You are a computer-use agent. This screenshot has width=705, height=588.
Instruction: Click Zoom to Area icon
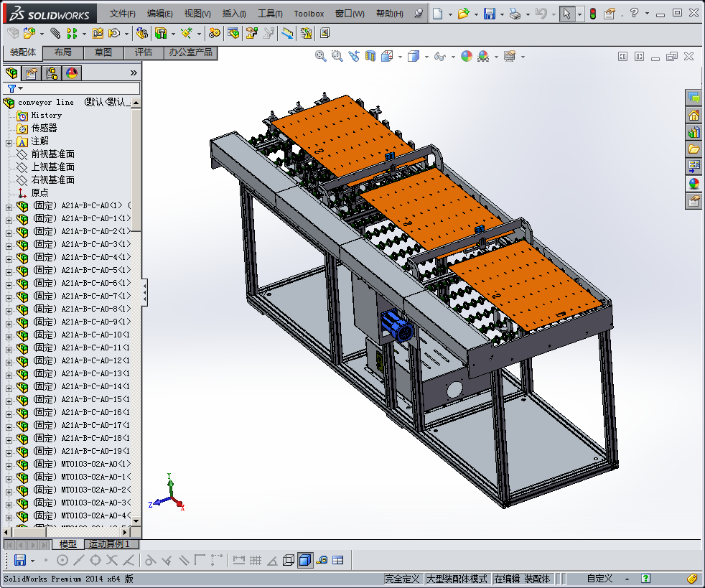(337, 56)
